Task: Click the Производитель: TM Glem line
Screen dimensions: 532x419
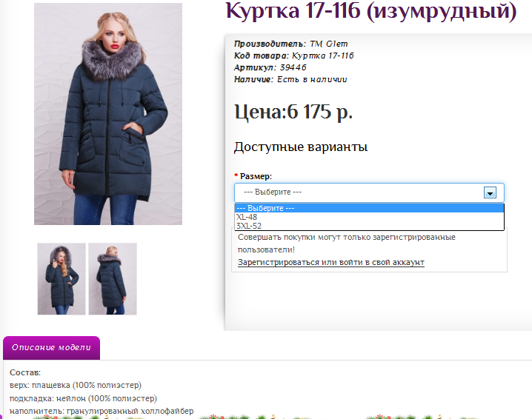Action: coord(290,44)
